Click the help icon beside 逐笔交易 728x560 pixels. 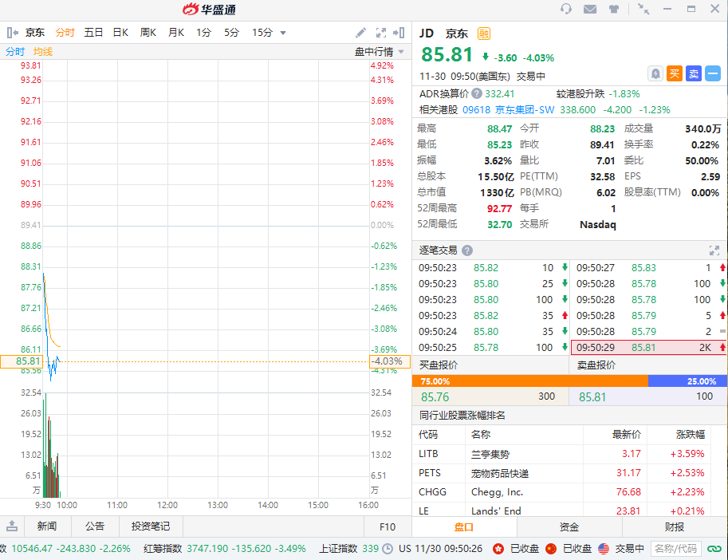click(467, 250)
